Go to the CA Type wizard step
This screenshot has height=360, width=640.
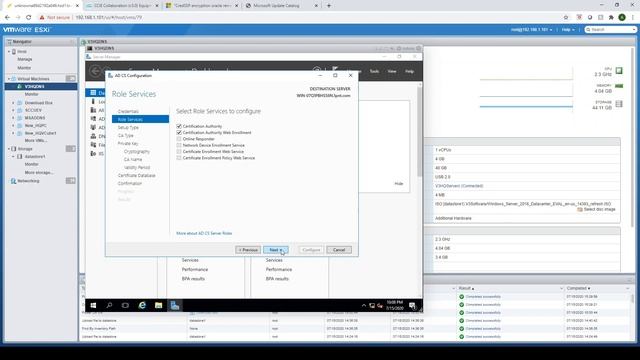point(126,136)
